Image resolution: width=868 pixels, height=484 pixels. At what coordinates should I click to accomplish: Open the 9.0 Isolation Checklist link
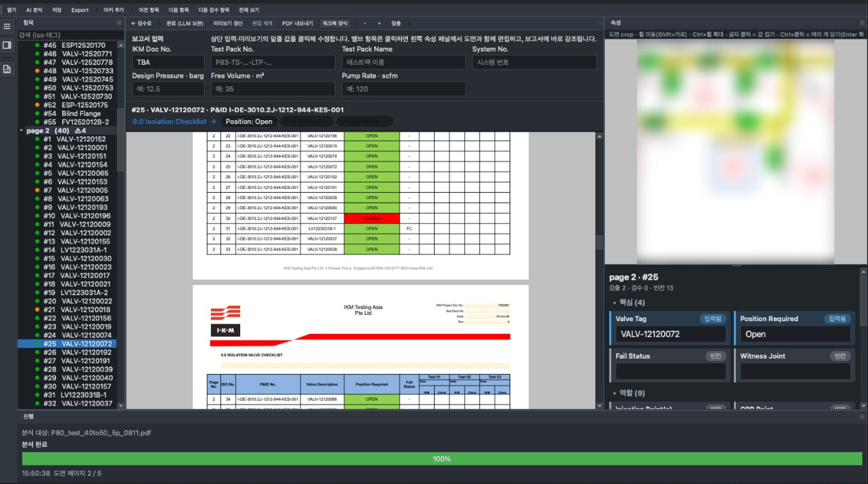[174, 121]
